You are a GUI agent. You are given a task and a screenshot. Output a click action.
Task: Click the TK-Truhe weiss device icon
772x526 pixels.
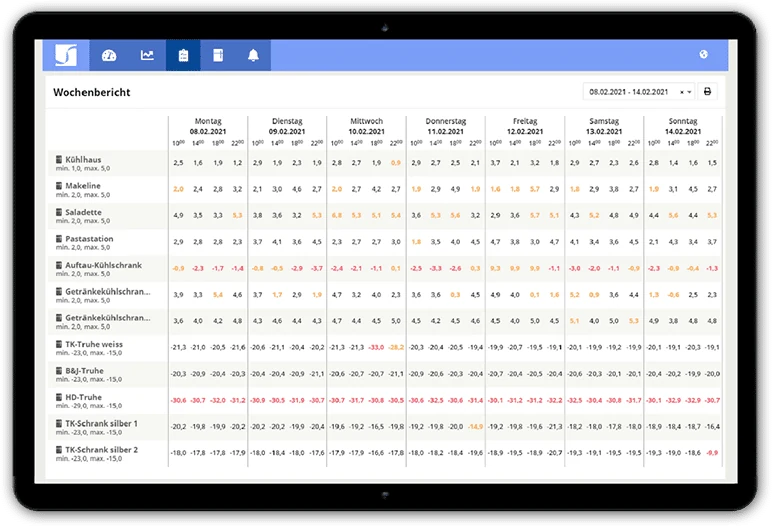(x=59, y=344)
